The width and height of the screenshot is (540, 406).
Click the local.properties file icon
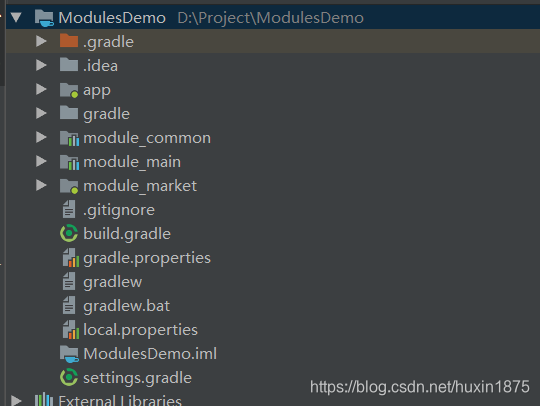coord(71,330)
